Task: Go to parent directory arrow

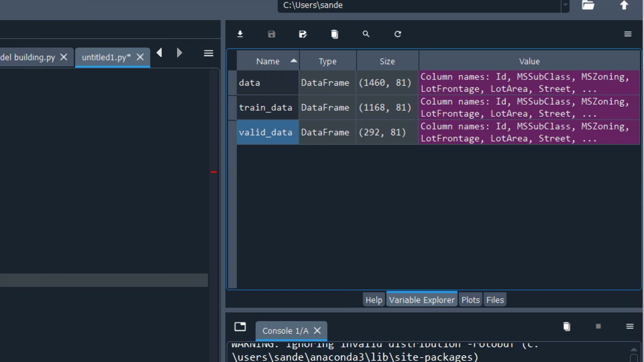Action: tap(624, 5)
